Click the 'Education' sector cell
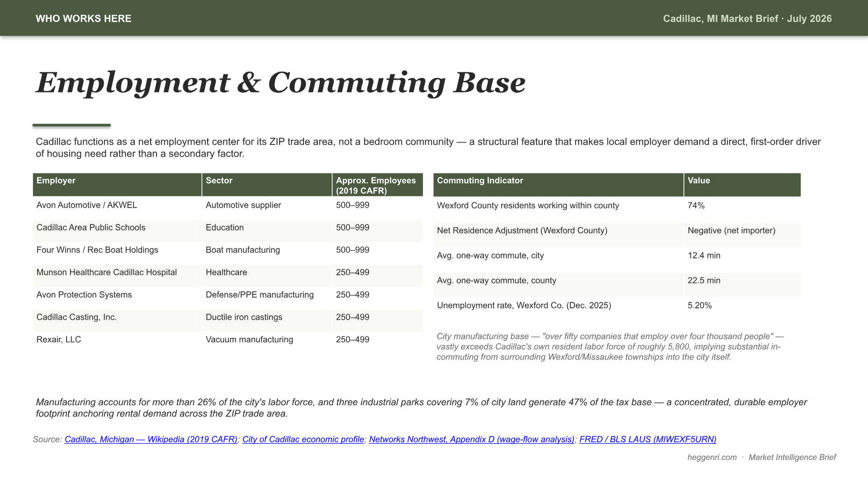The image size is (868, 489). [x=267, y=230]
